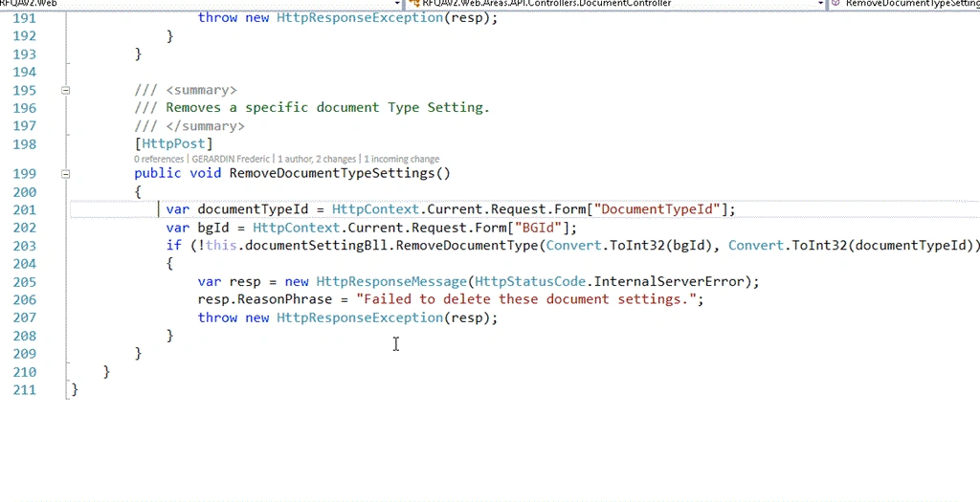The image size is (980, 502).
Task: Click HttpResponseException on line 191
Action: [360, 17]
